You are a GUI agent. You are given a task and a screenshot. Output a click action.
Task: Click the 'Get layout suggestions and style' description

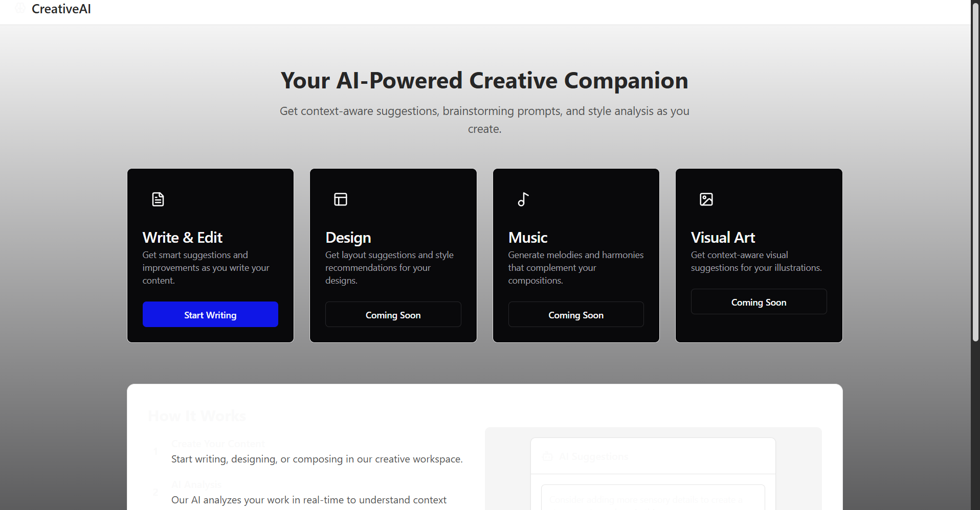point(390,267)
